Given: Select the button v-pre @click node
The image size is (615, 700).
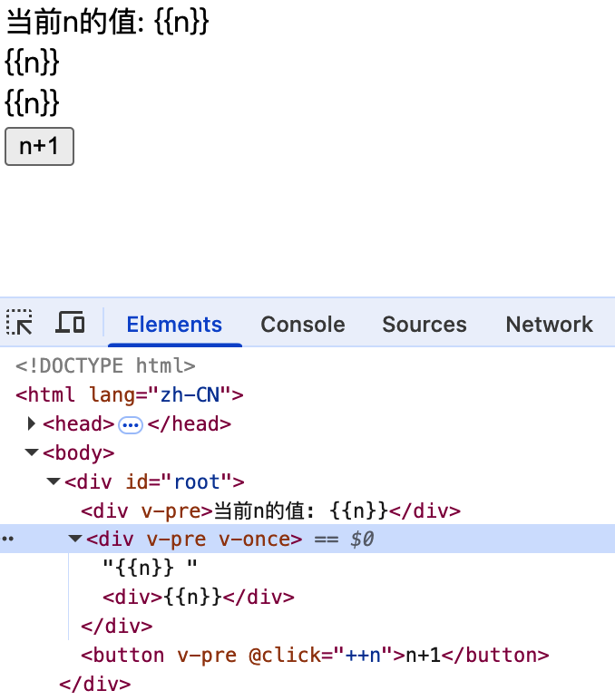Looking at the screenshot, I should click(315, 656).
